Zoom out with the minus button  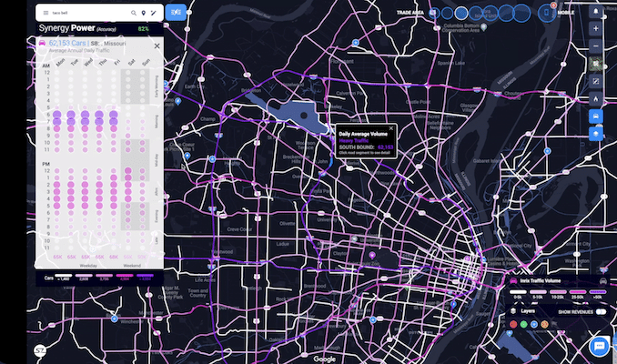[x=596, y=46]
